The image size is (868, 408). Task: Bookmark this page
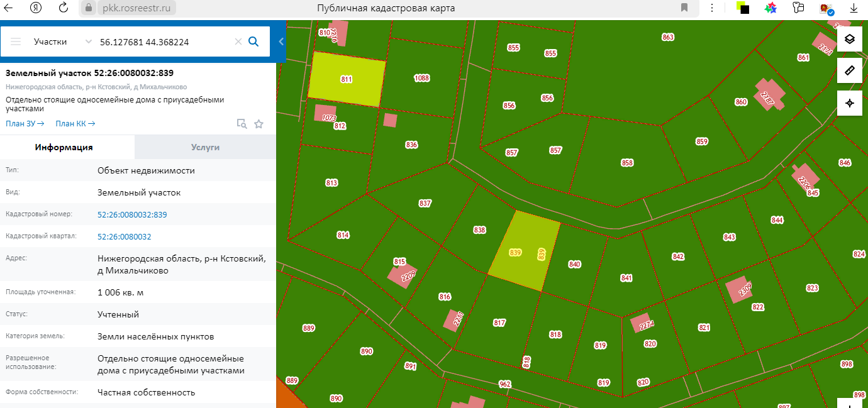point(684,8)
